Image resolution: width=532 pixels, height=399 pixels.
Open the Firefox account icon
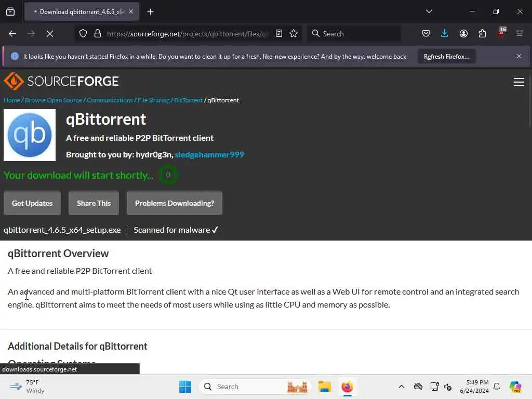(x=463, y=33)
